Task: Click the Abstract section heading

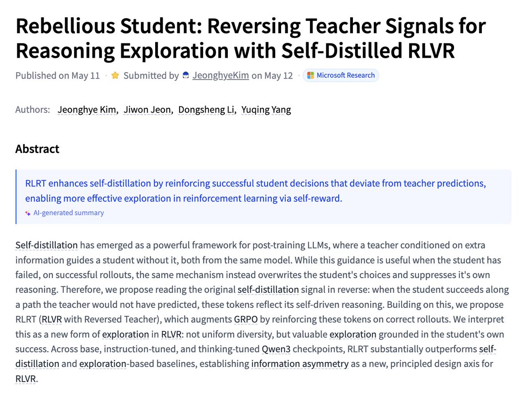Action: [x=37, y=149]
